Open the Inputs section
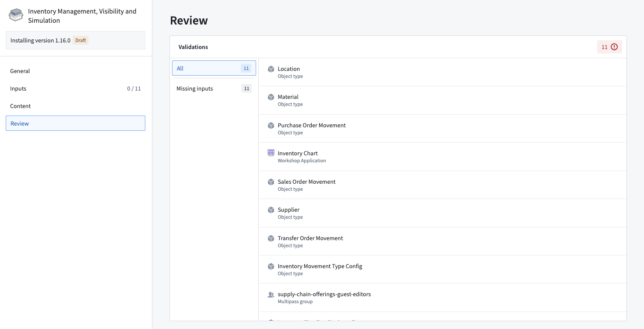The width and height of the screenshot is (644, 329). coord(75,88)
